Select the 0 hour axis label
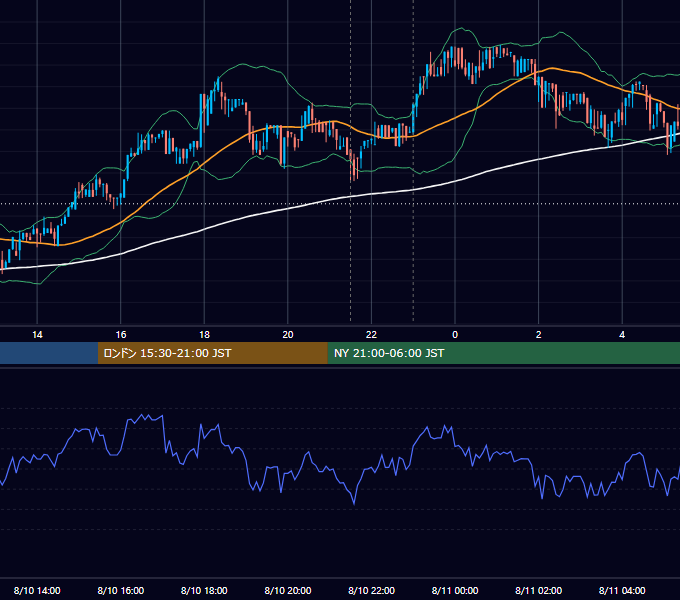The width and height of the screenshot is (680, 600). coord(455,335)
